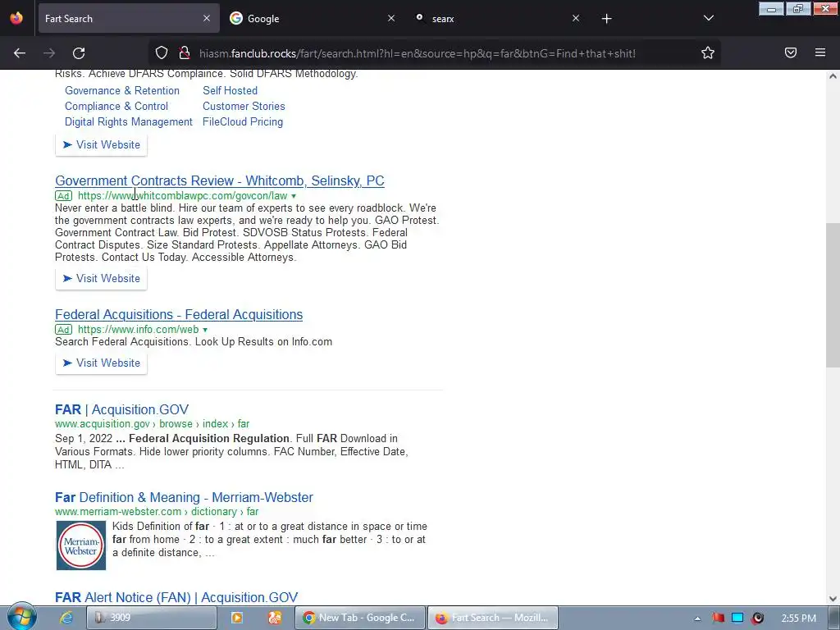Screen dimensions: 840x630
Task: Click Visit Website under Whitcomb ad
Action: point(101,279)
